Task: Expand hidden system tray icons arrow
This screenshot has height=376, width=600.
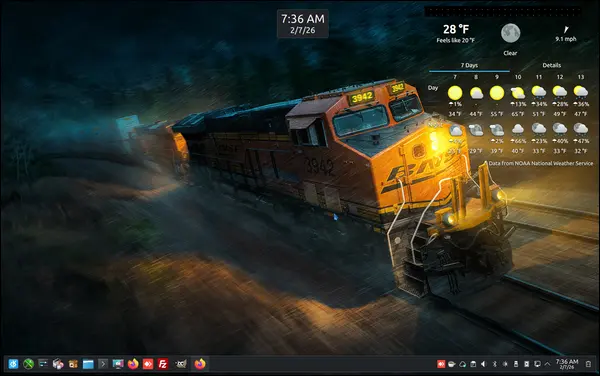Action: coord(548,364)
